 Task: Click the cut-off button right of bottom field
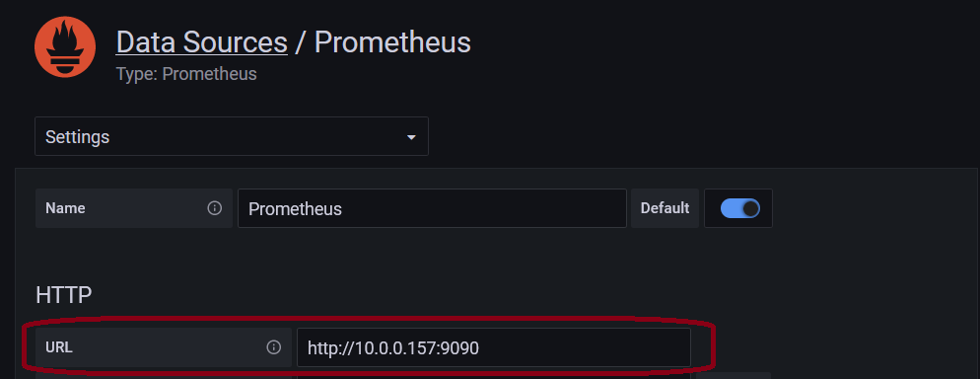tap(734, 375)
